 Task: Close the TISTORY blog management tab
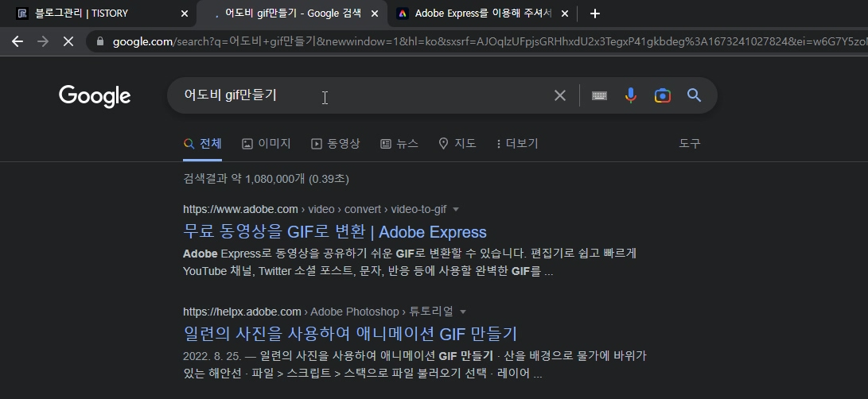185,14
